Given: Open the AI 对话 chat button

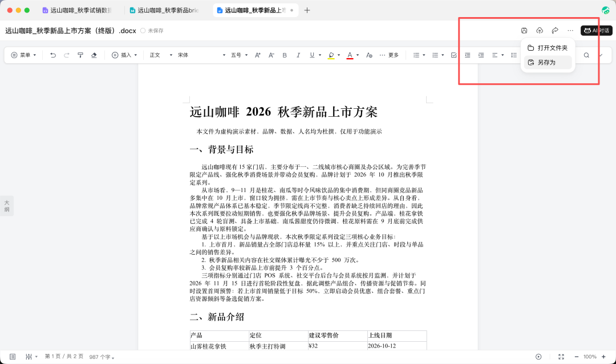Looking at the screenshot, I should (597, 31).
